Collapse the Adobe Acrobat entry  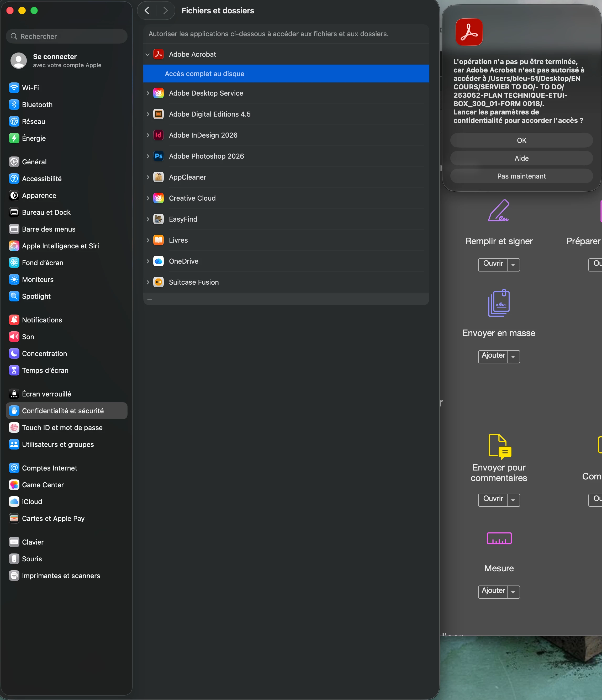pyautogui.click(x=147, y=54)
